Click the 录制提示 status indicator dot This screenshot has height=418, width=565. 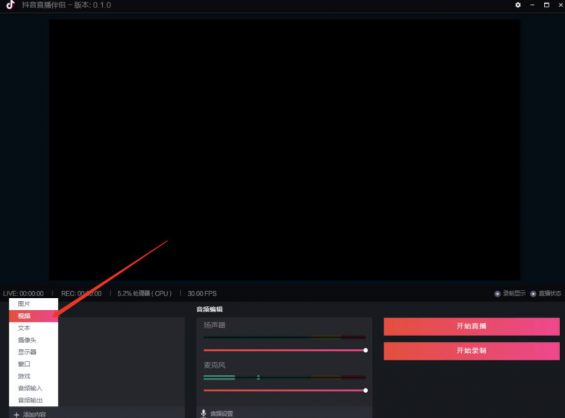click(x=497, y=294)
